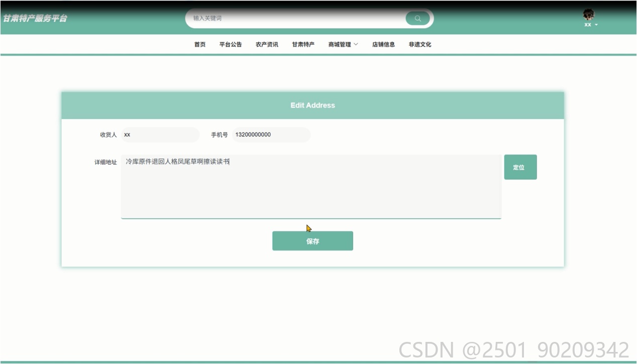Open the 平台公告 nav item
Viewport: 637px width, 364px height.
[x=231, y=44]
